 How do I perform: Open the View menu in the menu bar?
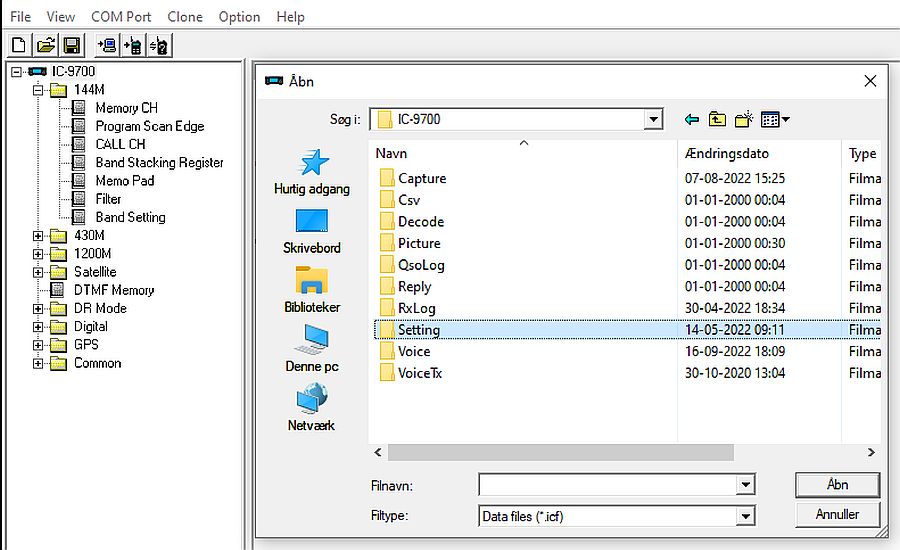pos(61,17)
